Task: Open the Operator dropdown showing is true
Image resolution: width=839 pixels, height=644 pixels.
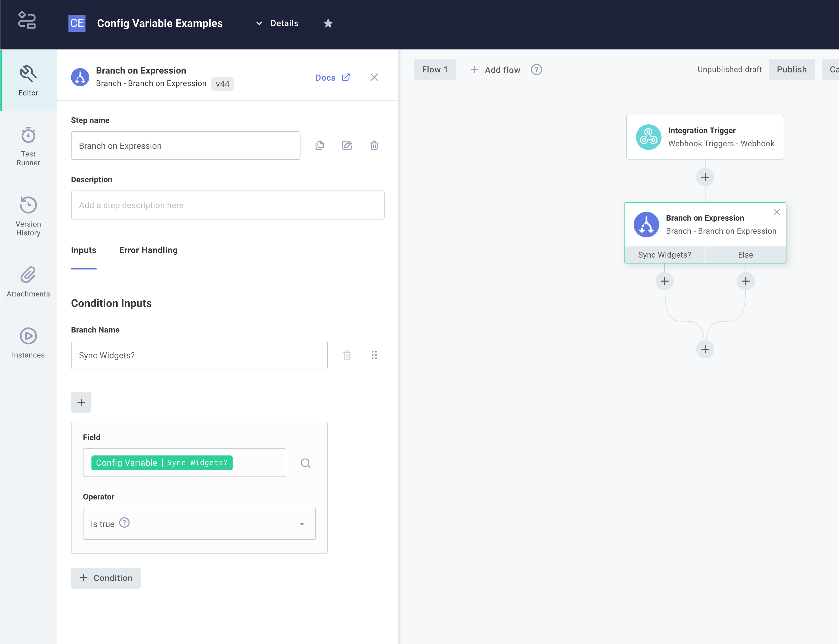Action: click(199, 524)
